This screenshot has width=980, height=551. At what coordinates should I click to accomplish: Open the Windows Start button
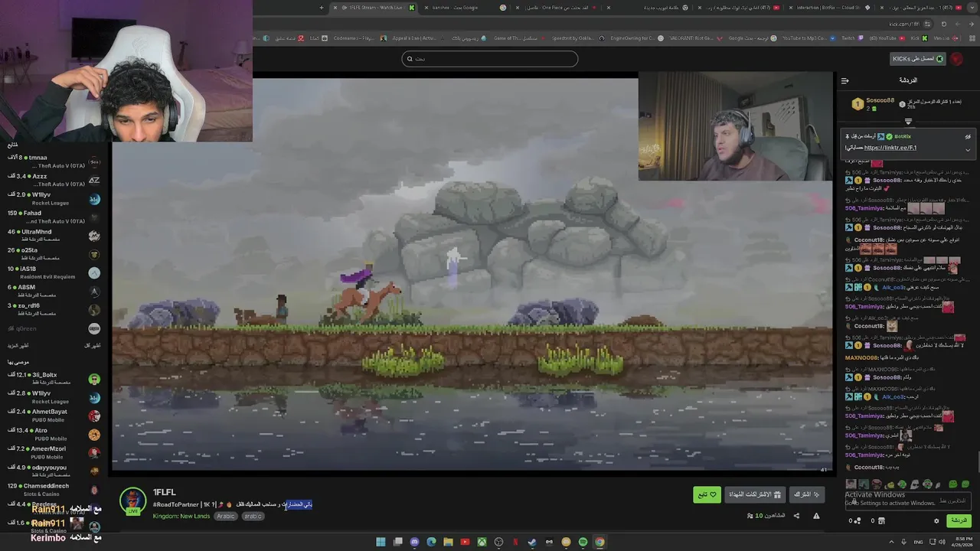[381, 542]
